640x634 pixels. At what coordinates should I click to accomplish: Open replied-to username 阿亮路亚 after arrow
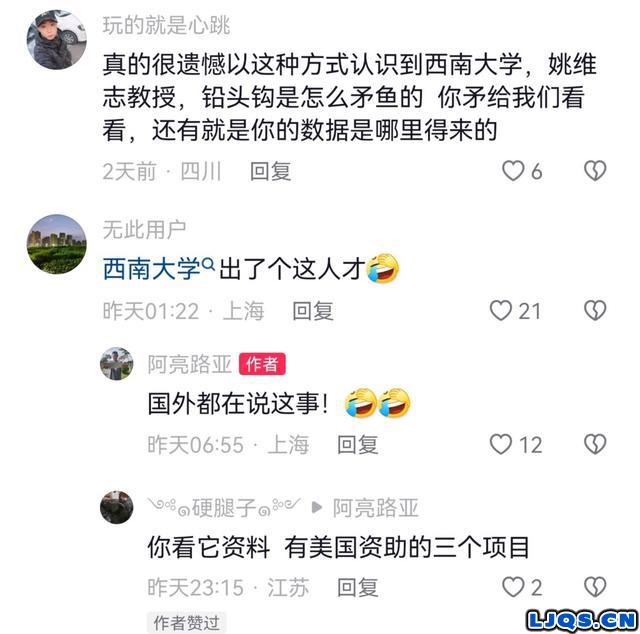pos(376,508)
